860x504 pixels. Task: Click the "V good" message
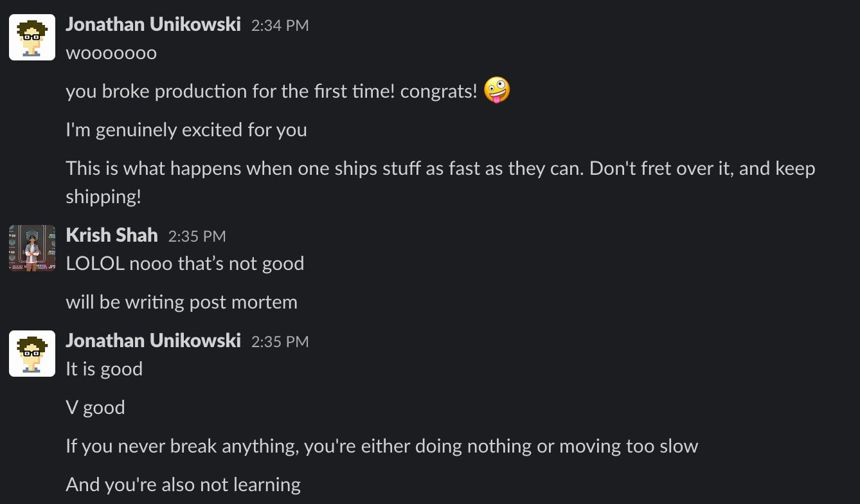click(95, 408)
